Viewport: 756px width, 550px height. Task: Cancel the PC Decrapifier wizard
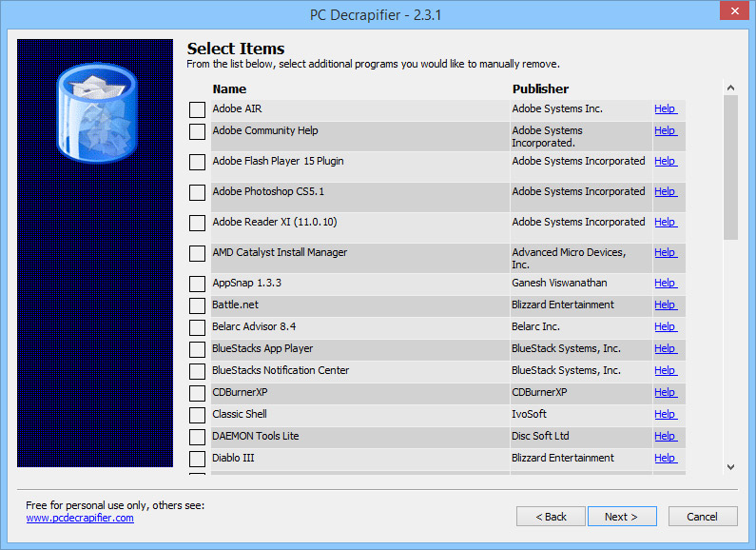703,517
